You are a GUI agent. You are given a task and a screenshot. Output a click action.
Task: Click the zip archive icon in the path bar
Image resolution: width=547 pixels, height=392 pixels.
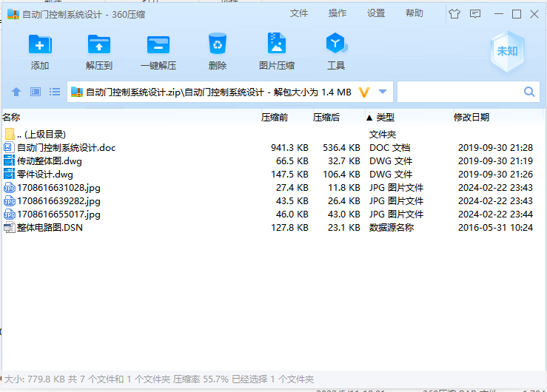click(77, 92)
